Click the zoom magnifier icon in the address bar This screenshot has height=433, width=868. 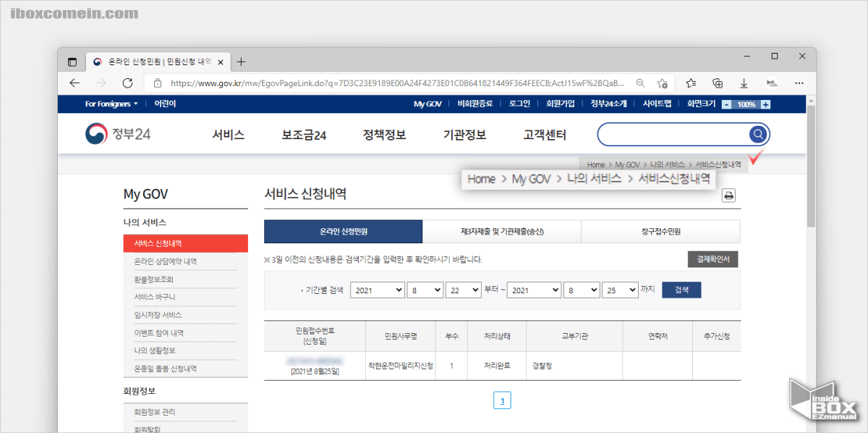(640, 83)
